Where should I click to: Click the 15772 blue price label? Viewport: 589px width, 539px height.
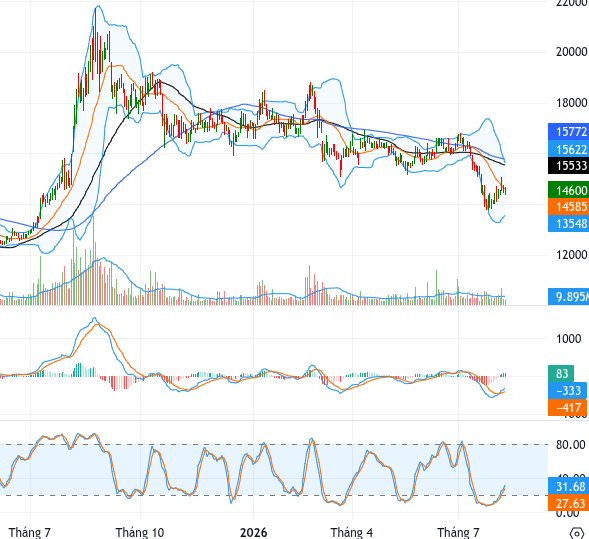tap(568, 132)
